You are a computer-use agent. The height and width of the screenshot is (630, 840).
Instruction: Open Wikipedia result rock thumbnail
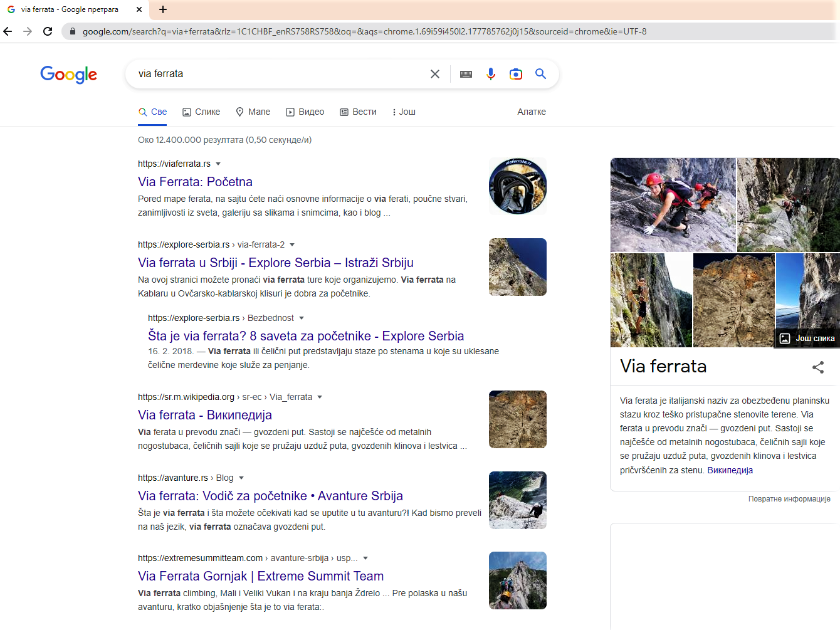click(518, 419)
